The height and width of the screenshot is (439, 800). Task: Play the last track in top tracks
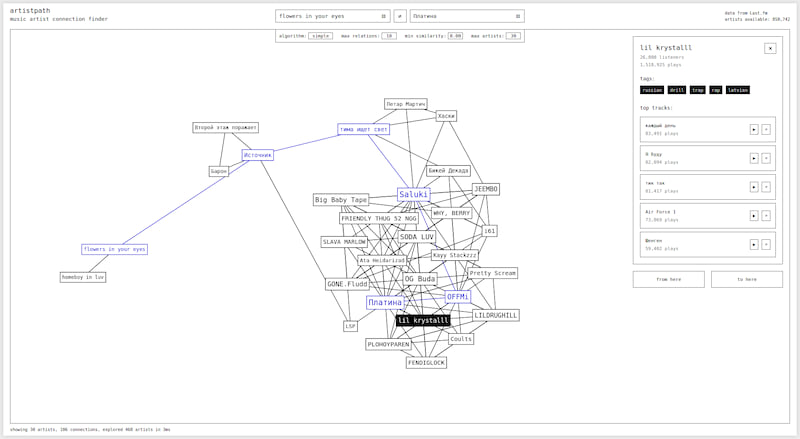(753, 244)
